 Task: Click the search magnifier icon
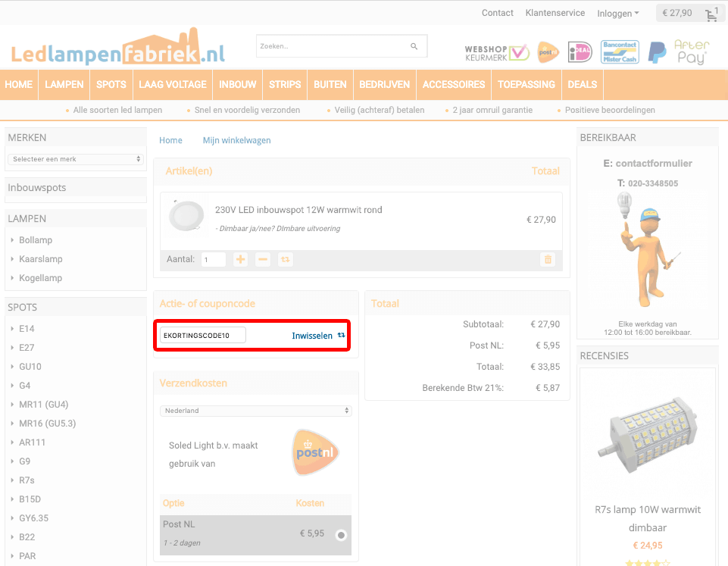(414, 46)
